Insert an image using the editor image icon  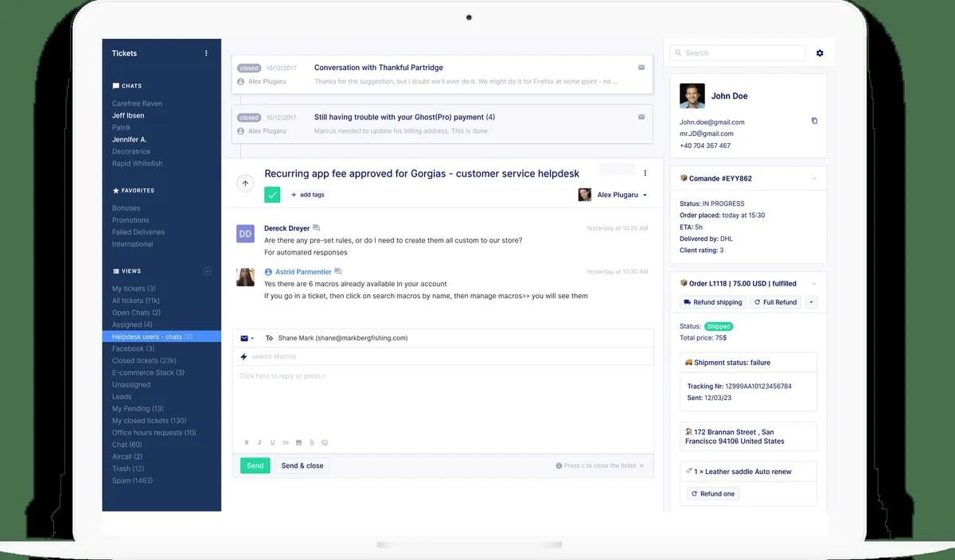(x=298, y=442)
